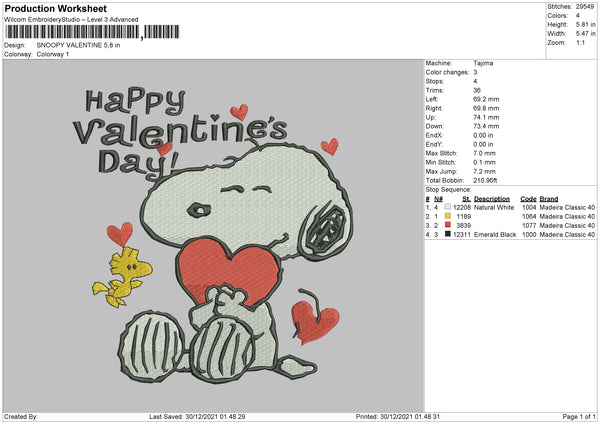Image resolution: width=600 pixels, height=424 pixels.
Task: Click the stitch count 12208 cell
Action: 462,207
